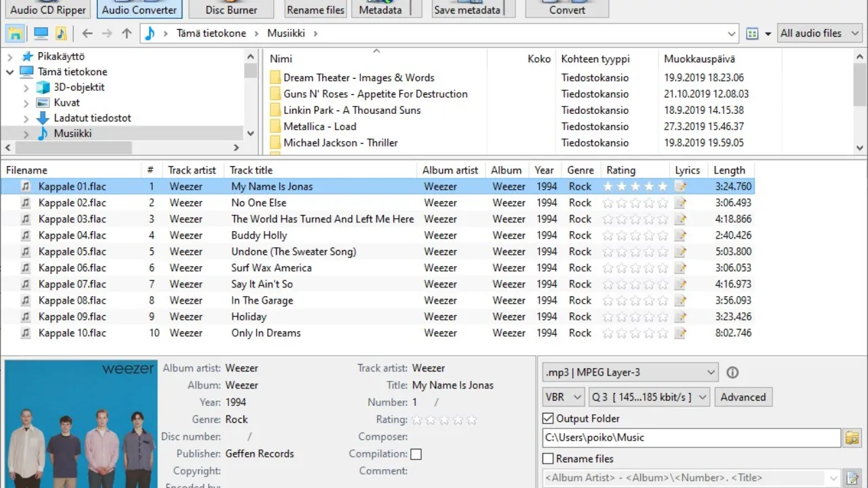
Task: Browse for output folder with folder icon
Action: (852, 438)
